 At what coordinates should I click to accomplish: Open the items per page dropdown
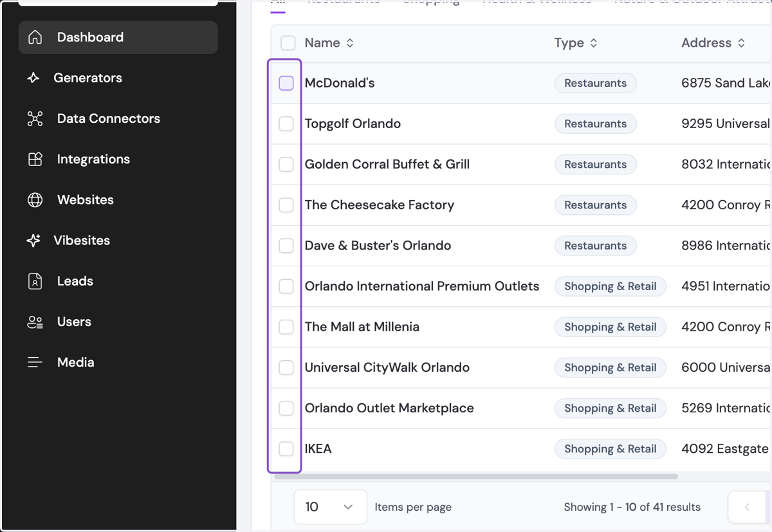click(x=330, y=507)
